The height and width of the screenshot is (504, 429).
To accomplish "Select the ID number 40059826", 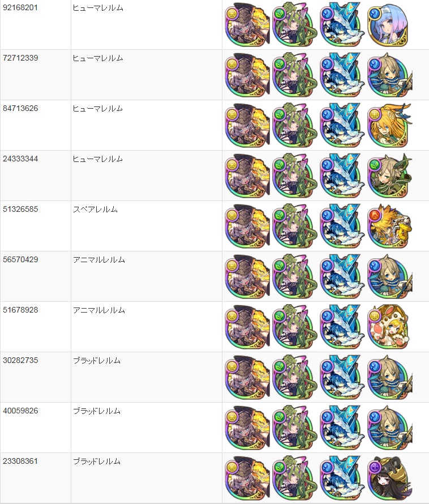I will [x=20, y=411].
